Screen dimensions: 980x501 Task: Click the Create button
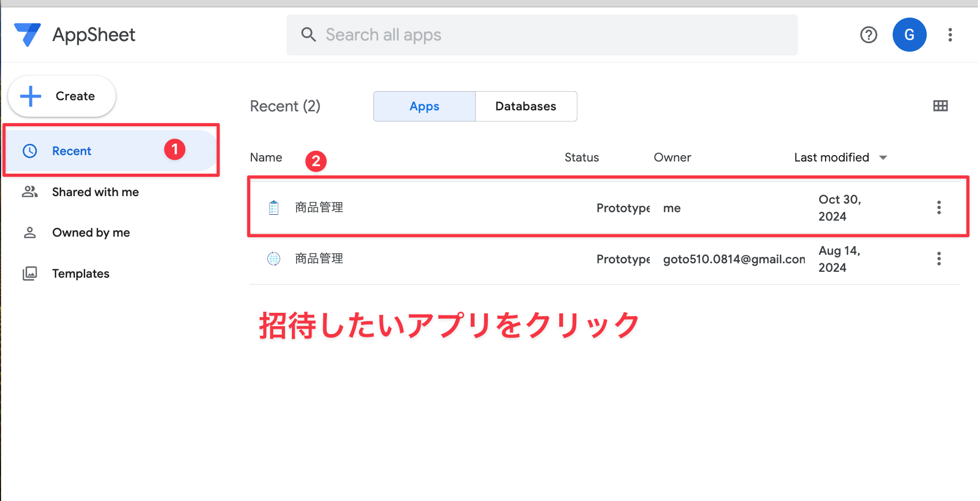(x=62, y=96)
